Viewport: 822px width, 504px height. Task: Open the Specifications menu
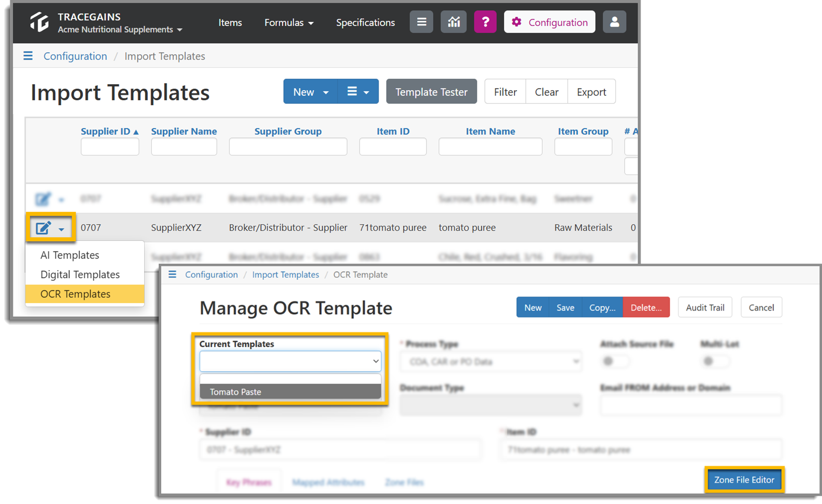[365, 22]
